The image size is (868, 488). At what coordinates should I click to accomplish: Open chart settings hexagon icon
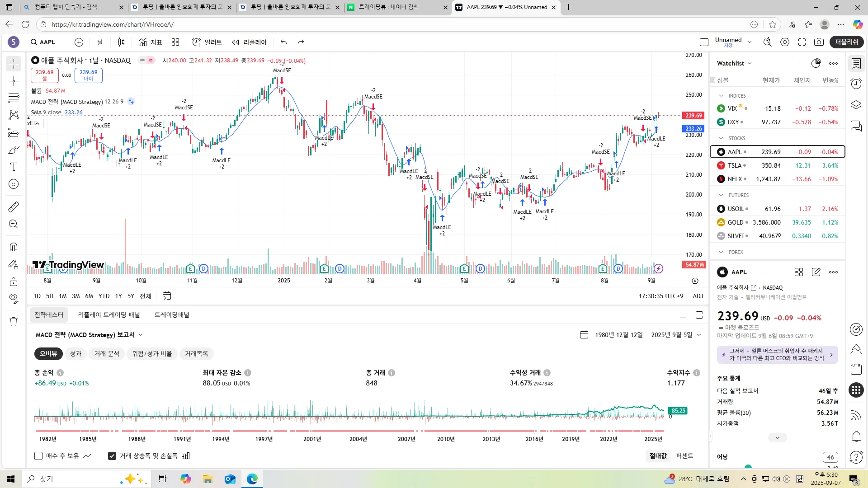[x=785, y=42]
